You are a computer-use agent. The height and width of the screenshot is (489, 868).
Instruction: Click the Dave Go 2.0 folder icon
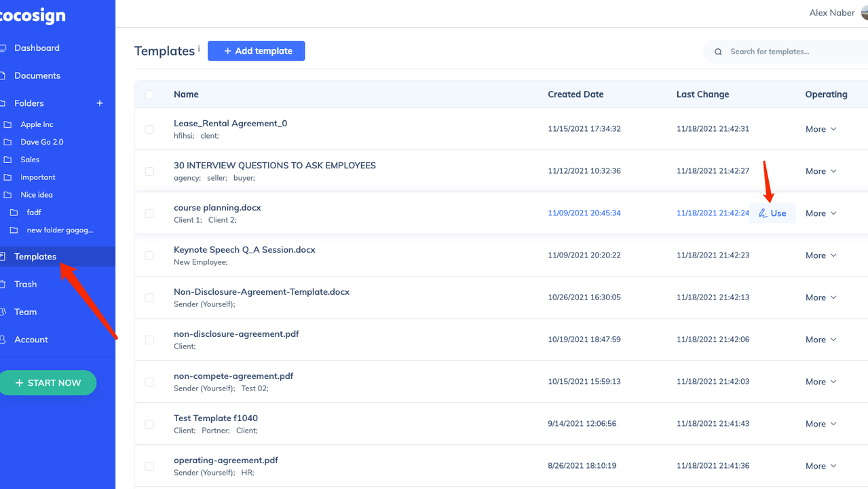click(7, 142)
